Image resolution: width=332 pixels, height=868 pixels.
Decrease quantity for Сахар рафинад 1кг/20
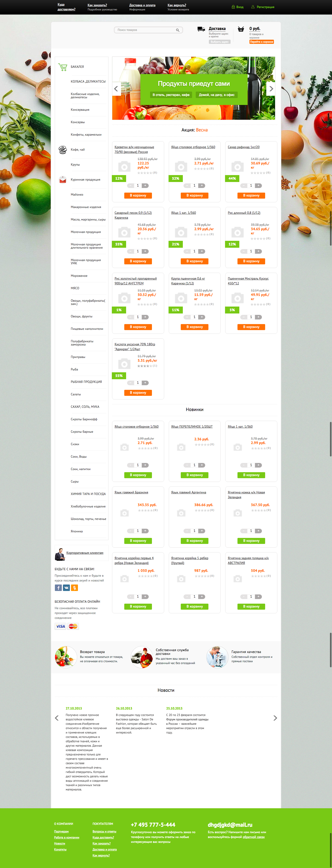(x=243, y=186)
